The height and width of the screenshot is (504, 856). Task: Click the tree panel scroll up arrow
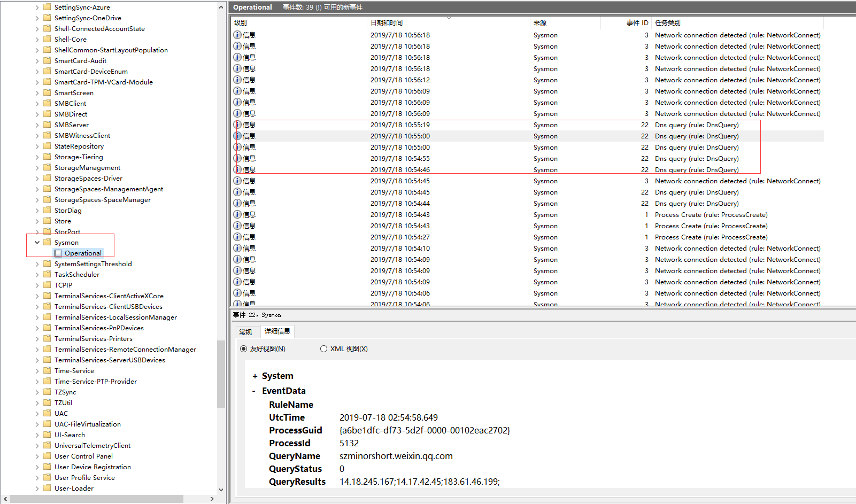(221, 7)
